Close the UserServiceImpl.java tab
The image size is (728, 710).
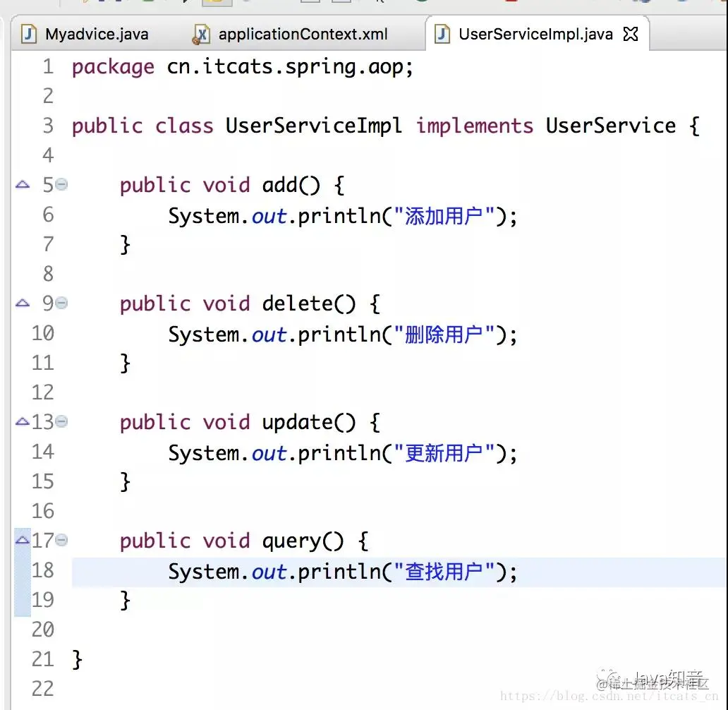(631, 34)
